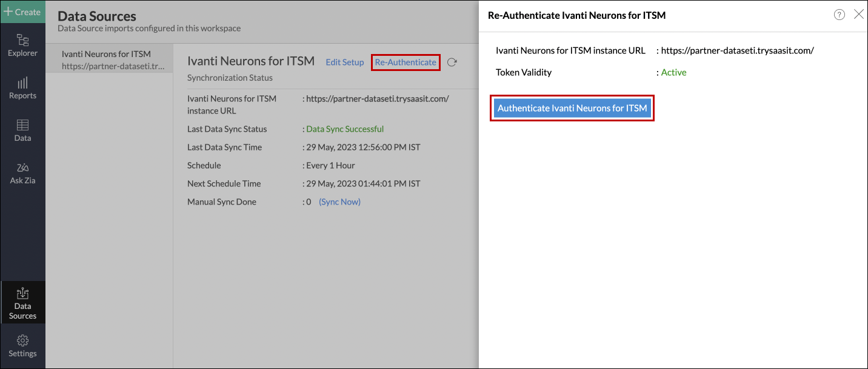Launch Ask Zia
This screenshot has width=868, height=369.
click(22, 173)
